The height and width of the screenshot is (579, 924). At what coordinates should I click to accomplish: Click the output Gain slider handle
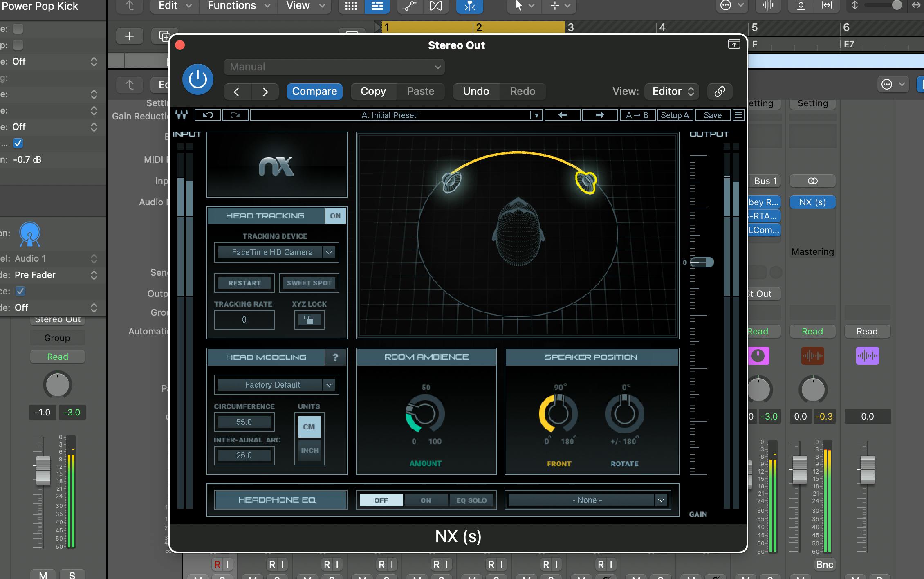click(702, 262)
